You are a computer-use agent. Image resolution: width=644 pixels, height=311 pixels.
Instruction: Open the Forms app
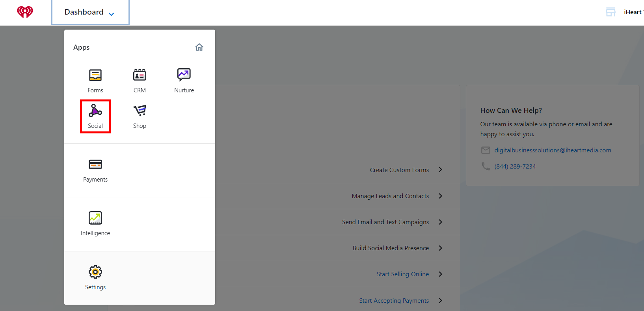[x=95, y=81]
